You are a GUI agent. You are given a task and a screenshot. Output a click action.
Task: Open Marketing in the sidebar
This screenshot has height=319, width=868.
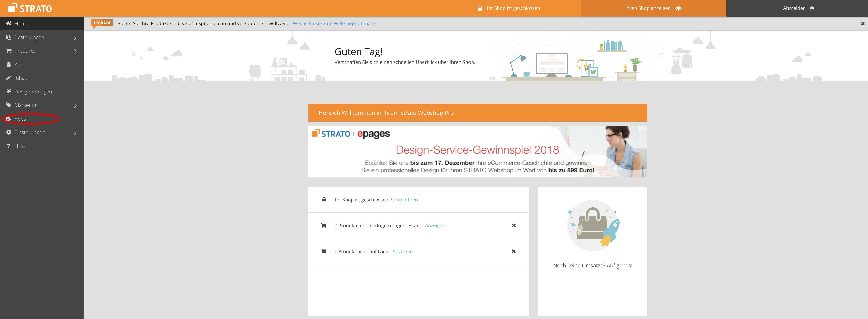pyautogui.click(x=42, y=105)
